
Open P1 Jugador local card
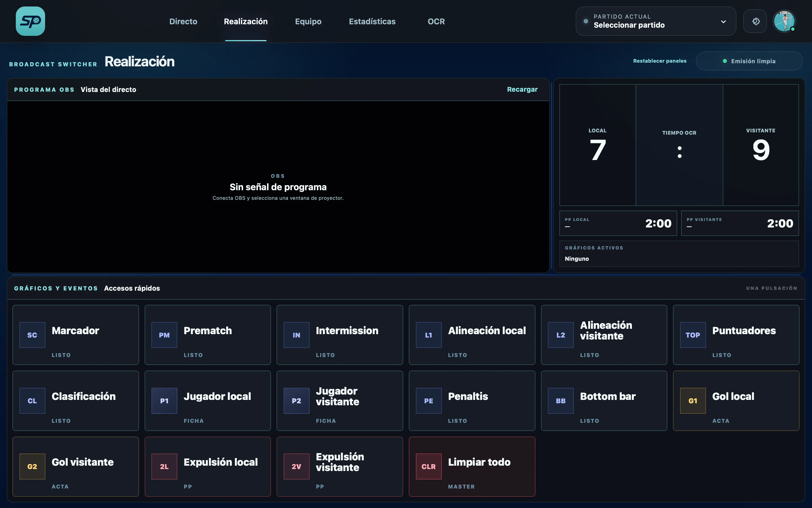[x=208, y=400]
